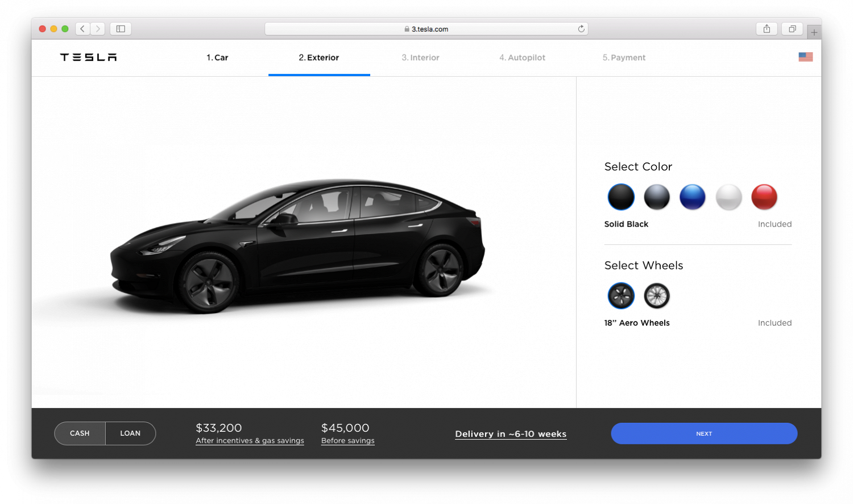Image resolution: width=853 pixels, height=504 pixels.
Task: Go to the 1. Car step
Action: coord(217,58)
